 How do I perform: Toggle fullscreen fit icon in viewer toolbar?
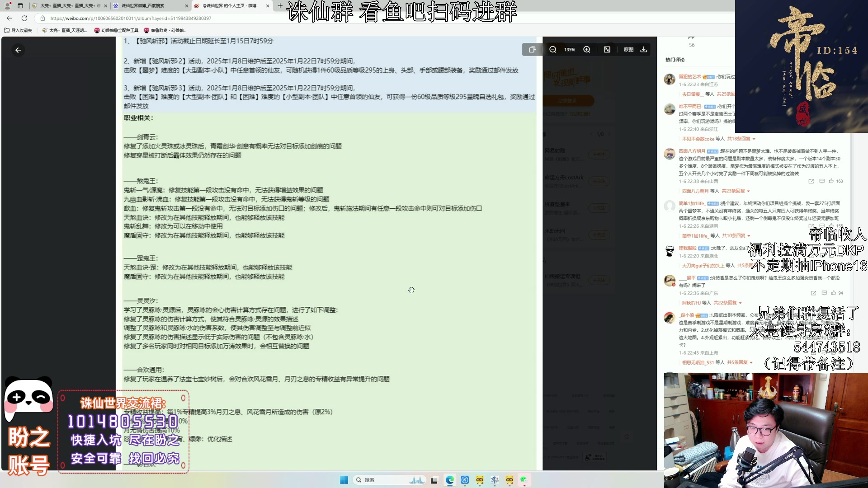point(607,50)
